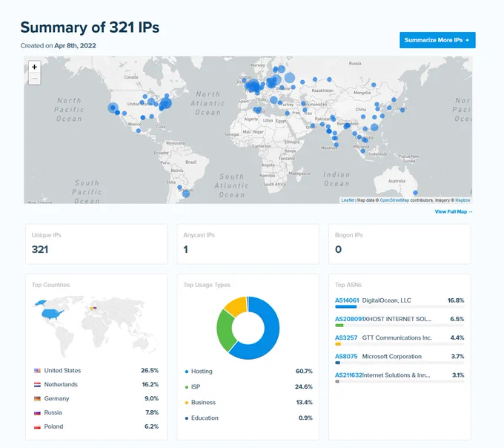
Task: Click the Germany flag icon
Action: pyautogui.click(x=37, y=398)
